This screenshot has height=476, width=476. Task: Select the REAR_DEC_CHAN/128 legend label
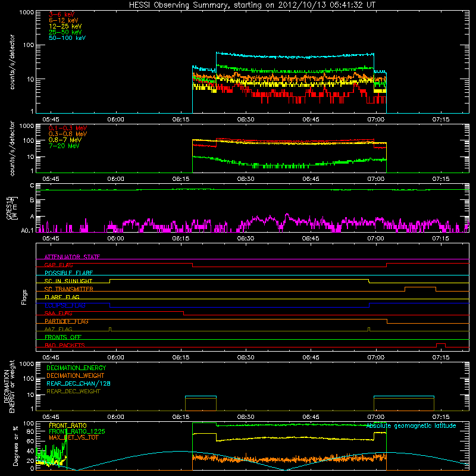pos(79,383)
